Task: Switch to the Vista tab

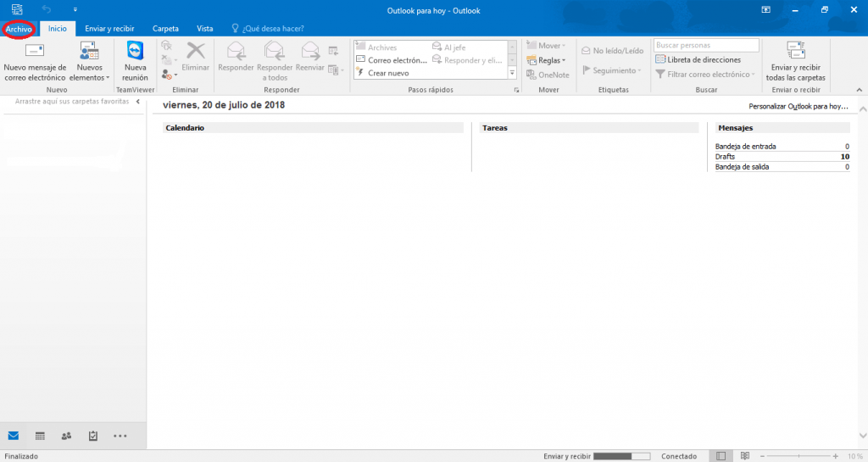Action: point(205,29)
